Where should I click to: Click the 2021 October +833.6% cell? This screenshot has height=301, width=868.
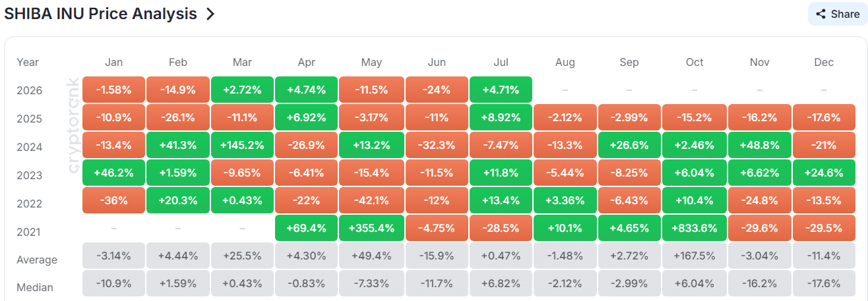point(695,228)
